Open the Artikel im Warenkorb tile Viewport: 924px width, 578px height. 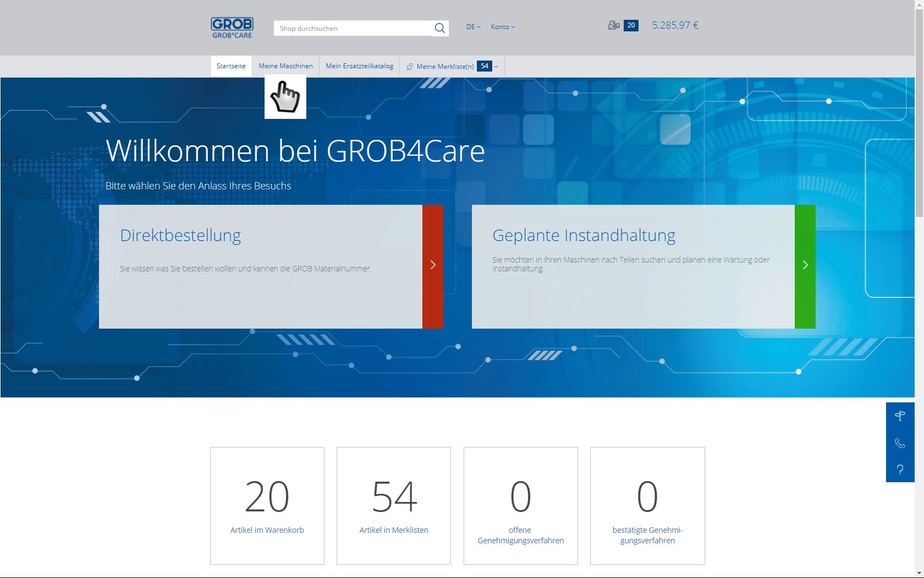[267, 506]
